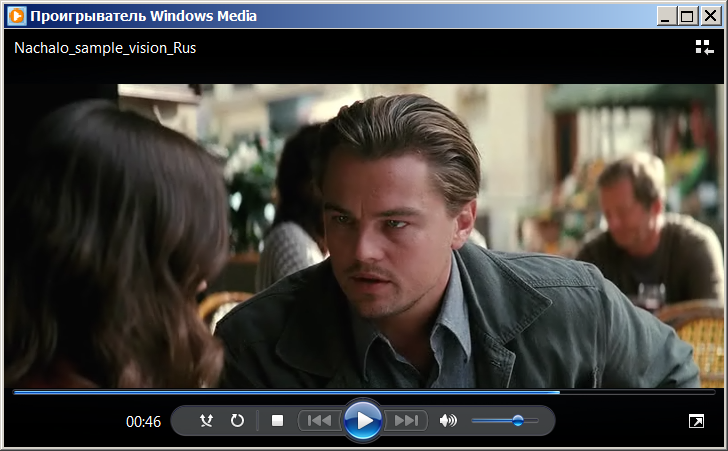Switch to full screen view
The width and height of the screenshot is (728, 451).
click(x=696, y=422)
